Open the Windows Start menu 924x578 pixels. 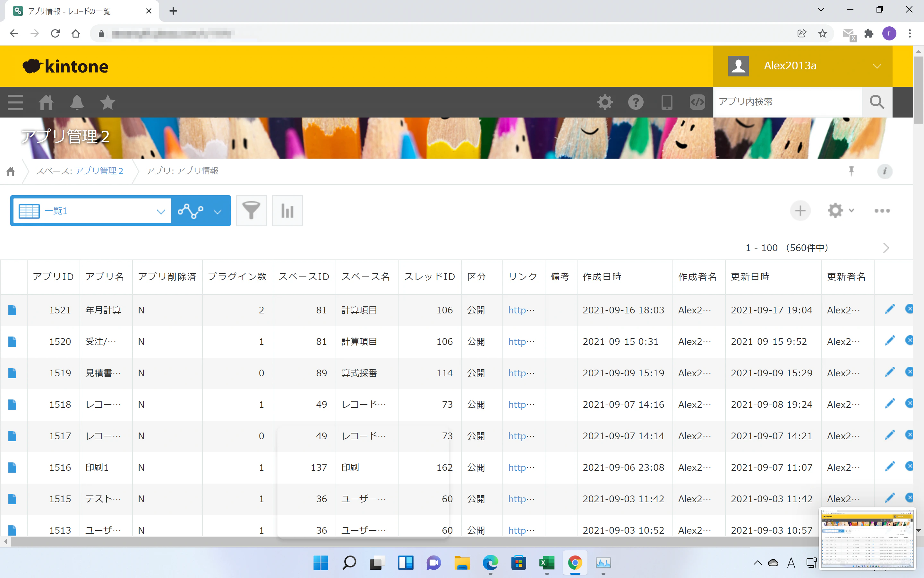click(x=321, y=563)
